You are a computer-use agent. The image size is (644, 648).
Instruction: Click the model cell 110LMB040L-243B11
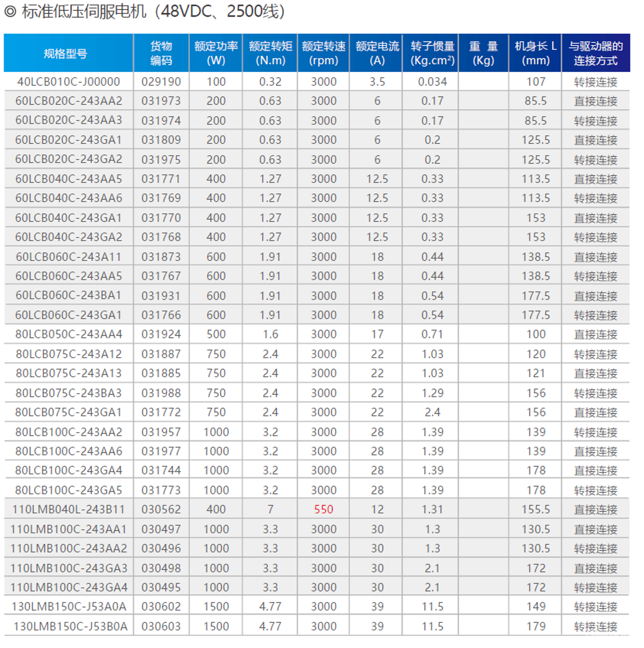[x=68, y=509]
